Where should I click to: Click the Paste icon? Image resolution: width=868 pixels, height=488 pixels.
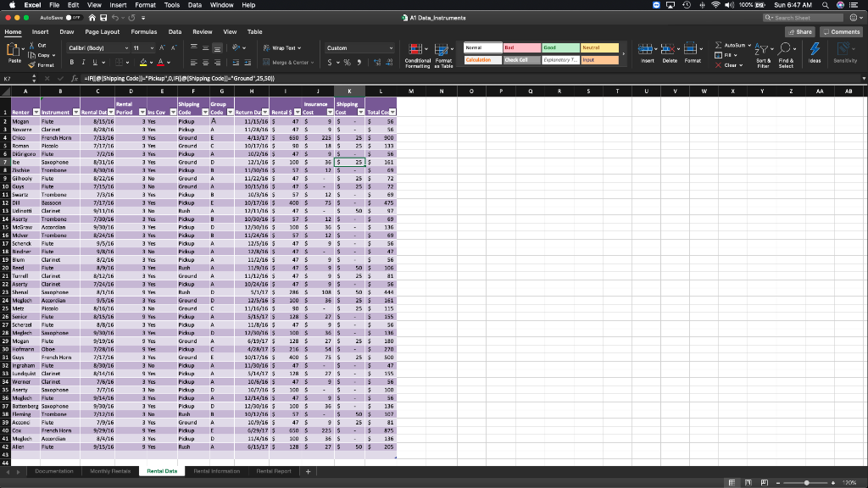click(x=14, y=50)
